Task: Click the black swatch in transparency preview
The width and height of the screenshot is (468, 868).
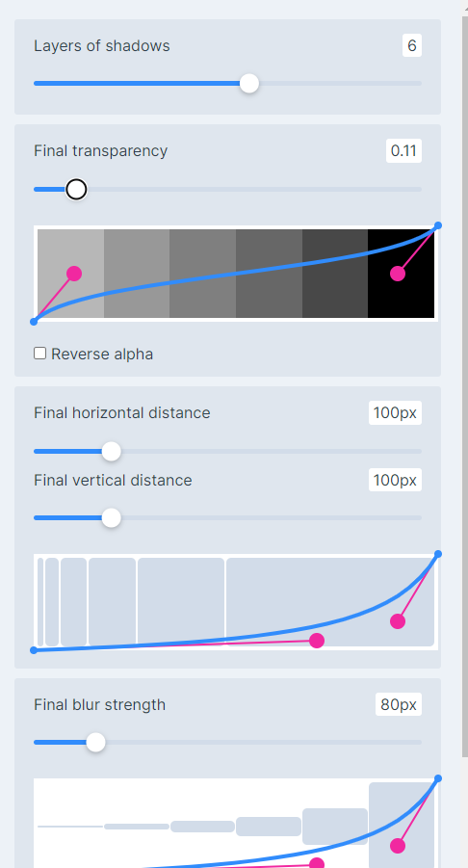Action: [401, 274]
